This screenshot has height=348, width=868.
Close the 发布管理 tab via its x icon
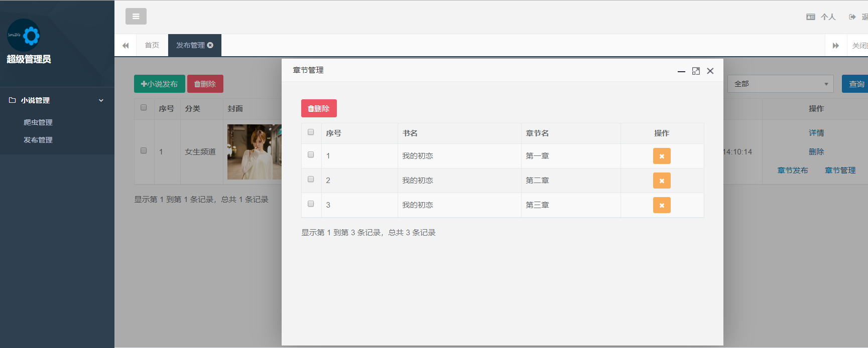point(210,45)
